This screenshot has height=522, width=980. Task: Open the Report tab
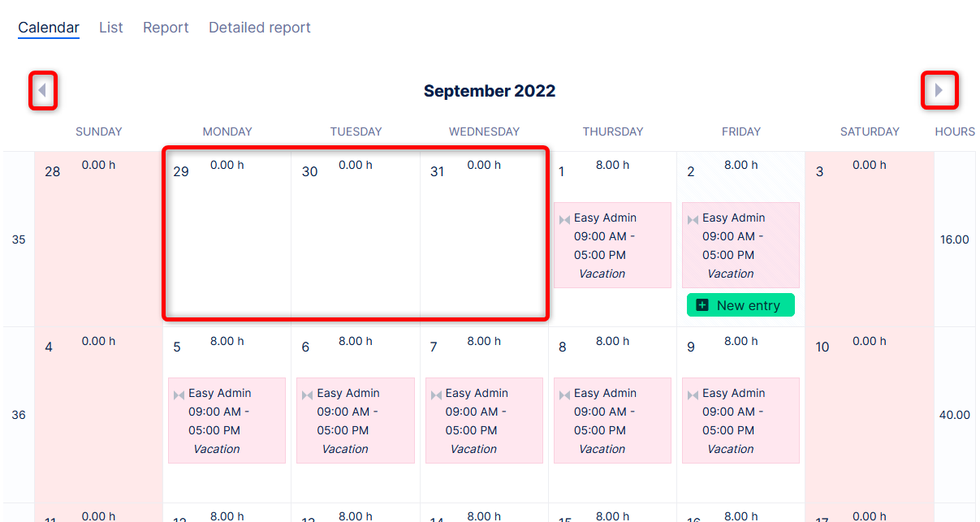click(x=166, y=28)
